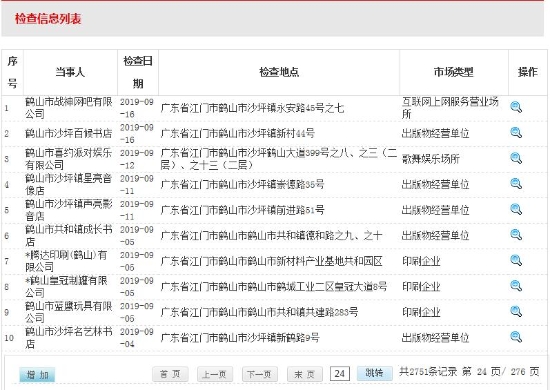Click magnifier icon for 鹤山市共和镇成长书店

[x=516, y=235]
